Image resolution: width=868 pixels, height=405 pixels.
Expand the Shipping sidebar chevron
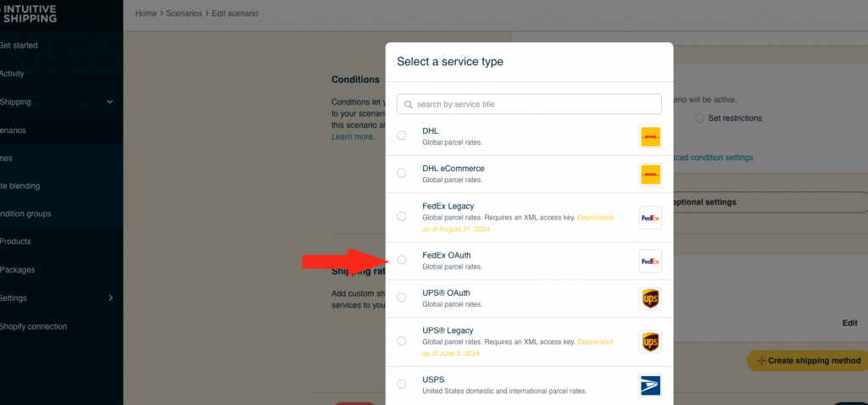109,102
